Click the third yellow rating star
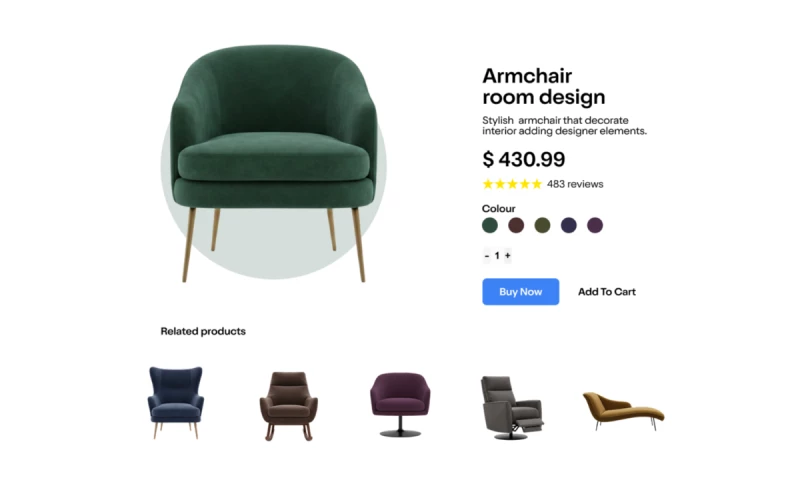 (x=512, y=184)
